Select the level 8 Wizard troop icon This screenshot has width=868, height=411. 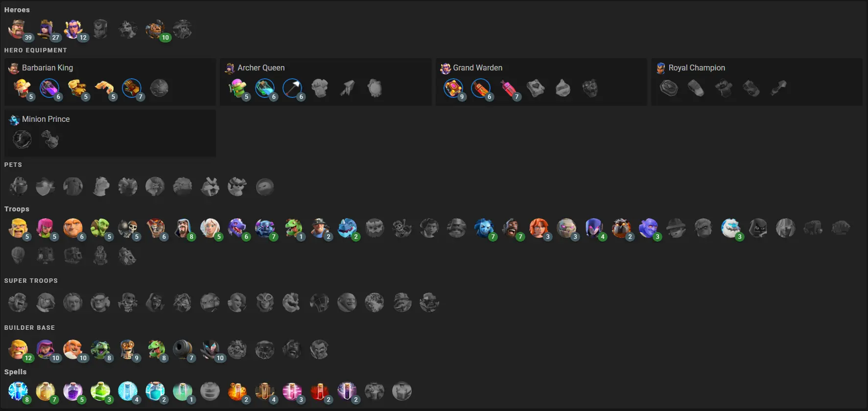(183, 228)
